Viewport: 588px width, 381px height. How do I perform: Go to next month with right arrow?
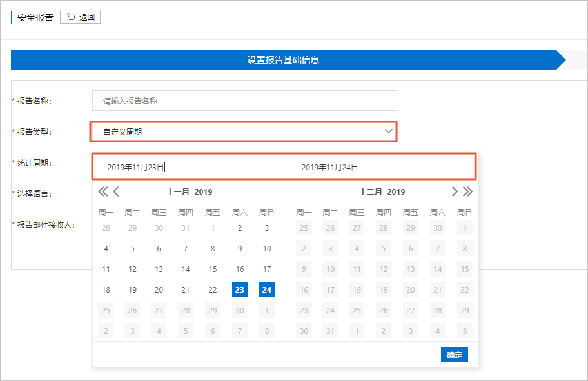455,191
